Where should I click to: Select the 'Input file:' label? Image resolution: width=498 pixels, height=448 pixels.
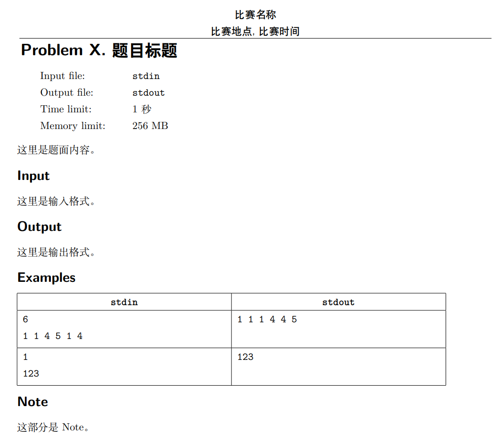pyautogui.click(x=62, y=76)
